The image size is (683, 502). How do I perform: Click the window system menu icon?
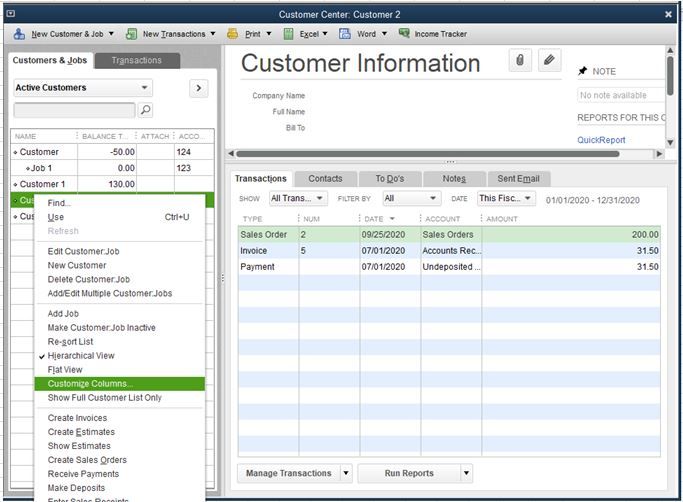[11, 14]
